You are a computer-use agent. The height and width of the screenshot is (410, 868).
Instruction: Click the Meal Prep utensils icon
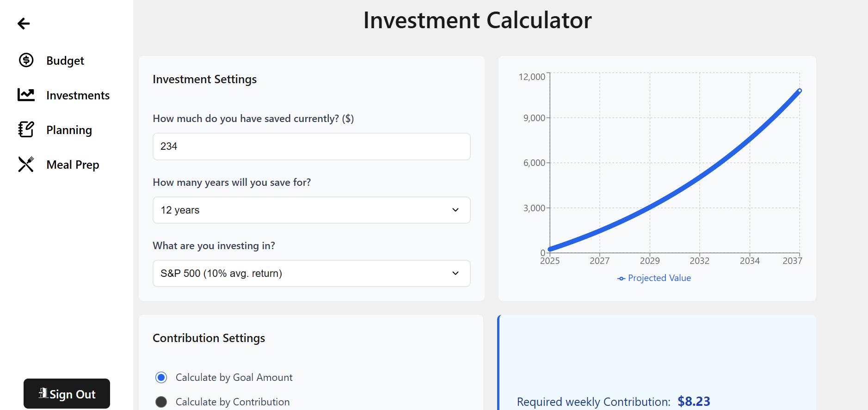[26, 164]
